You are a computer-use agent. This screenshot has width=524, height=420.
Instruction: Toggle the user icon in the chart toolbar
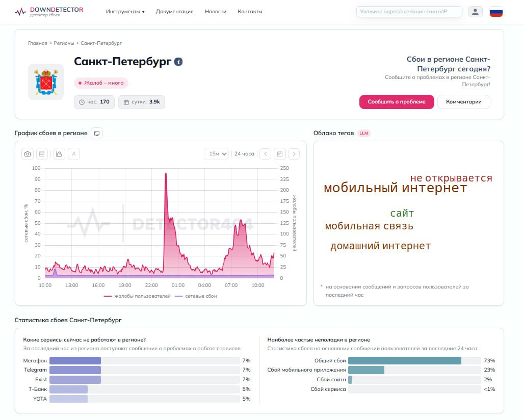pyautogui.click(x=74, y=154)
